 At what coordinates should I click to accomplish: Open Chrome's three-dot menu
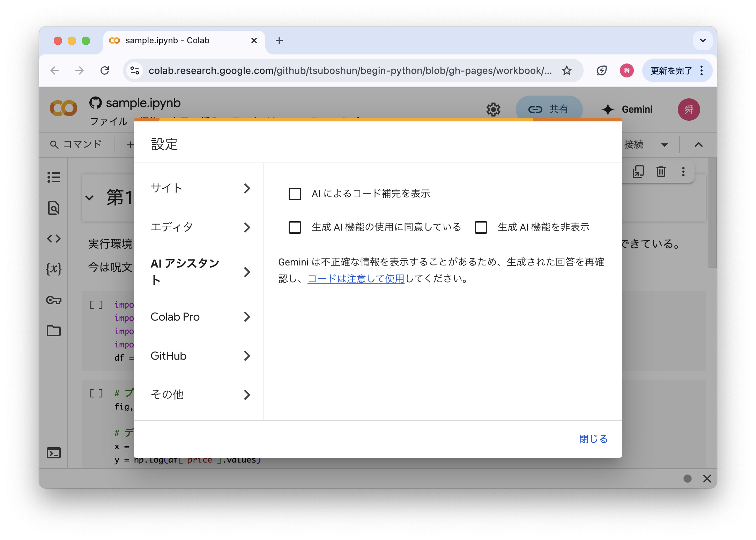pos(702,70)
